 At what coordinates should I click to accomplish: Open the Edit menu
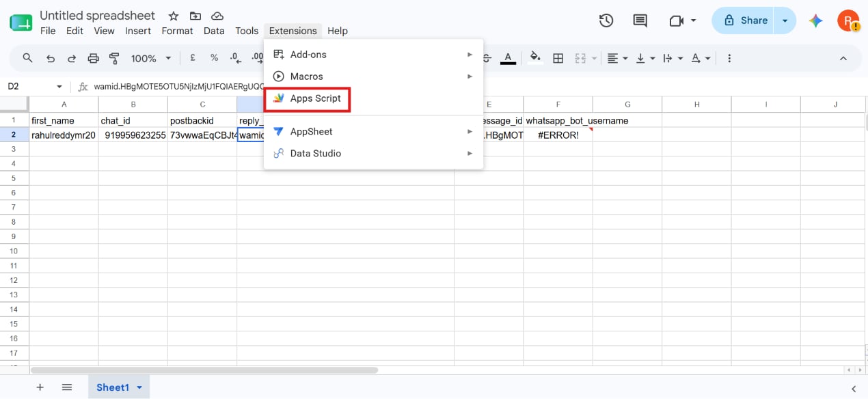[74, 31]
